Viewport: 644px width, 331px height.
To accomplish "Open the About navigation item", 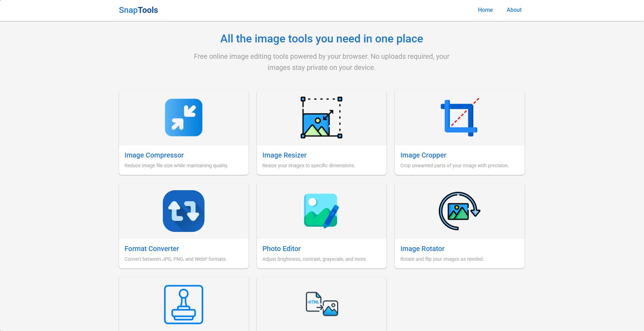I will [x=514, y=10].
